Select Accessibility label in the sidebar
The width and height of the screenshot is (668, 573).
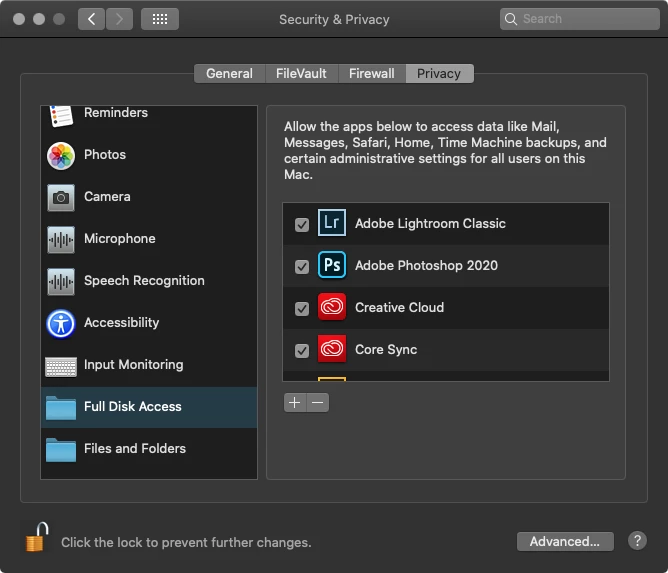tap(121, 322)
